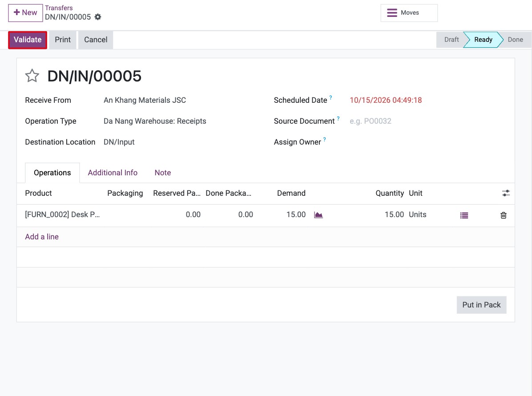Click the Validate button
Image resolution: width=532 pixels, height=396 pixels.
point(28,40)
